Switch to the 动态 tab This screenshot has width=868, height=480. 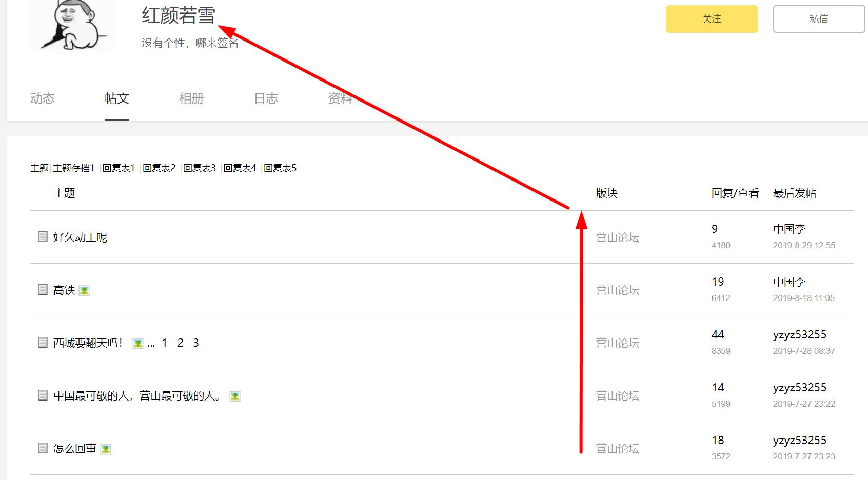pyautogui.click(x=43, y=98)
